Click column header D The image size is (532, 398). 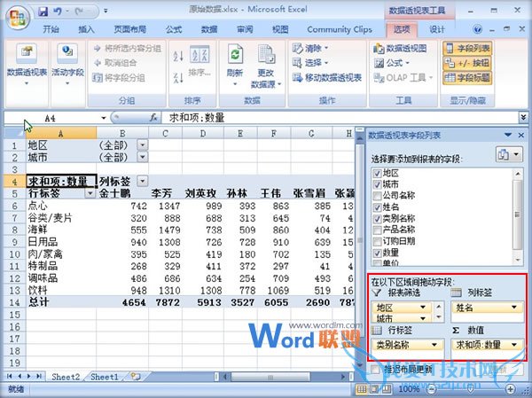point(203,133)
